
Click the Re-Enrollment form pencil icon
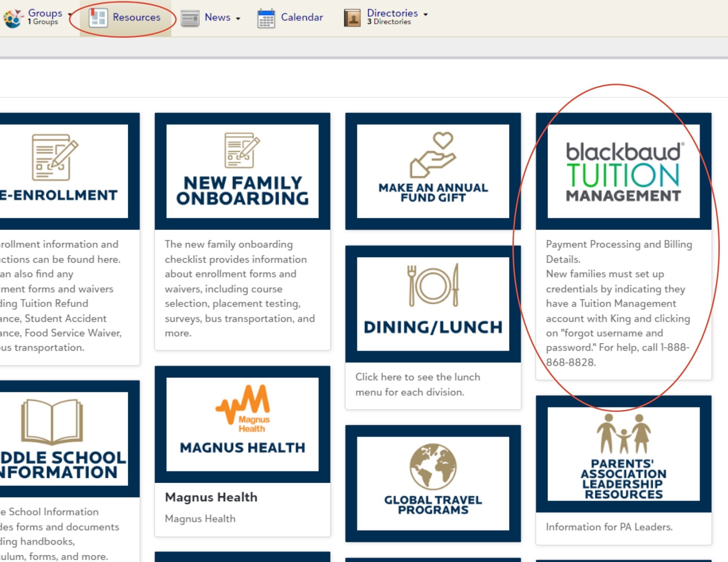pyautogui.click(x=55, y=157)
